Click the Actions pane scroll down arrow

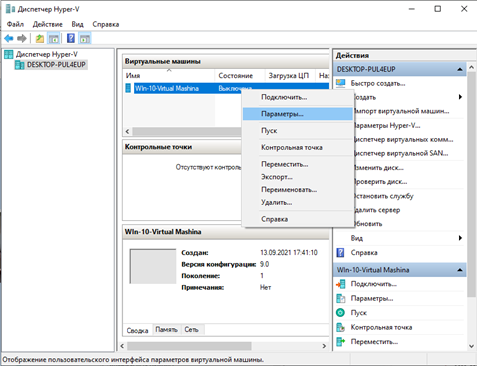471,346
